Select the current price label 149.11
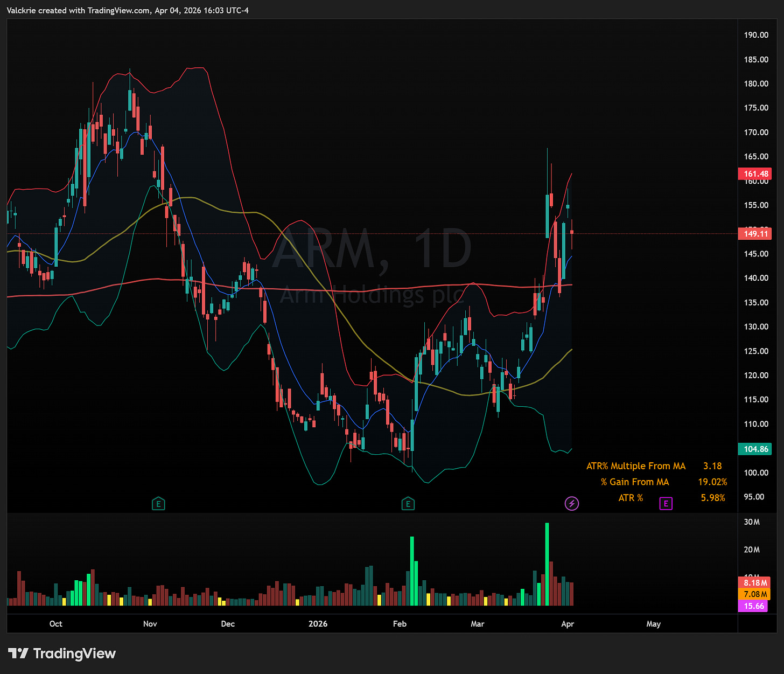Screen dimensions: 784x674 (756, 234)
